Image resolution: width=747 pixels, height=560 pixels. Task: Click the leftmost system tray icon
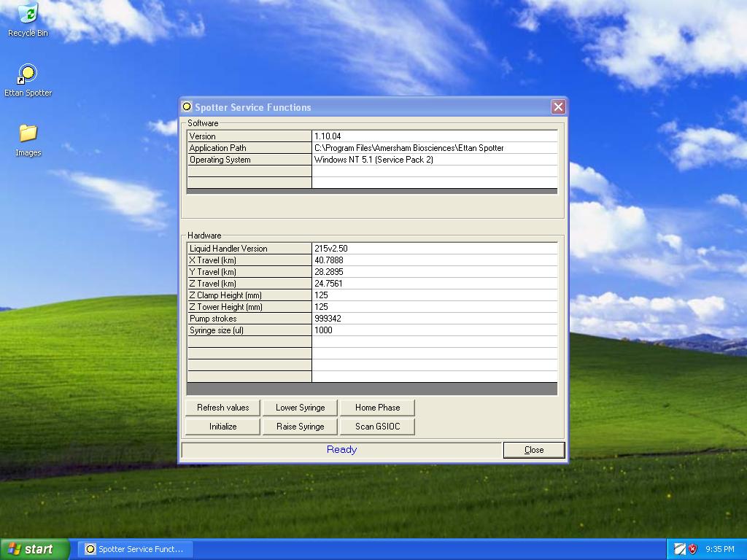(679, 549)
